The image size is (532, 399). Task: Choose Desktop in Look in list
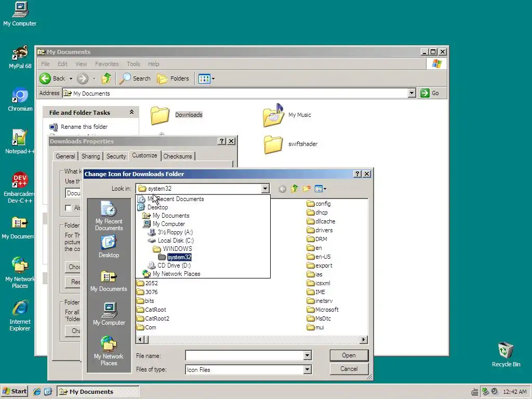[152, 207]
